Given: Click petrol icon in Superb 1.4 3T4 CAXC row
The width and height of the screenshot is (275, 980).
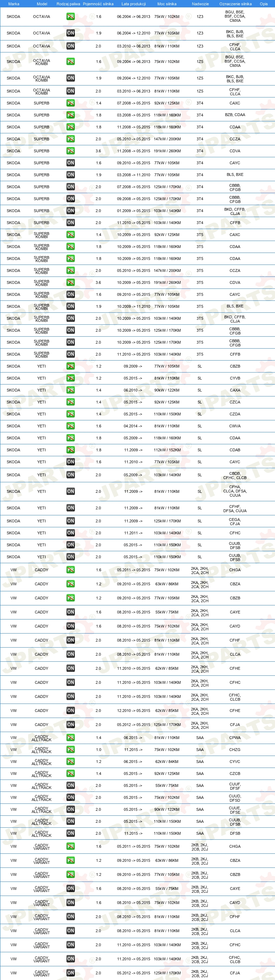Looking at the screenshot, I should [x=70, y=103].
